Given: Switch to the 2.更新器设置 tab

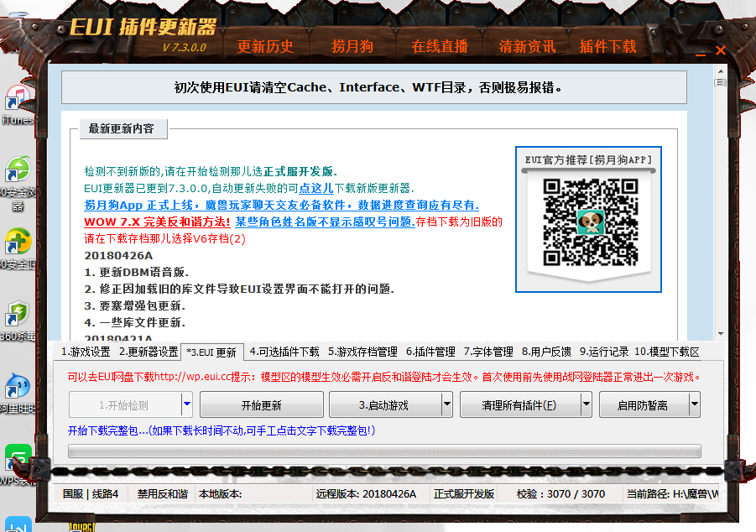Looking at the screenshot, I should [149, 352].
